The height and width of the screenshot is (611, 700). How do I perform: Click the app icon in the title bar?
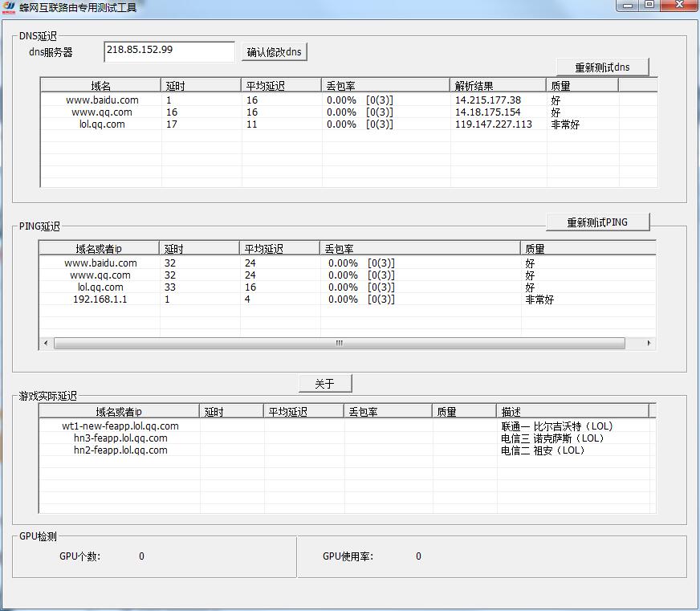tap(9, 7)
